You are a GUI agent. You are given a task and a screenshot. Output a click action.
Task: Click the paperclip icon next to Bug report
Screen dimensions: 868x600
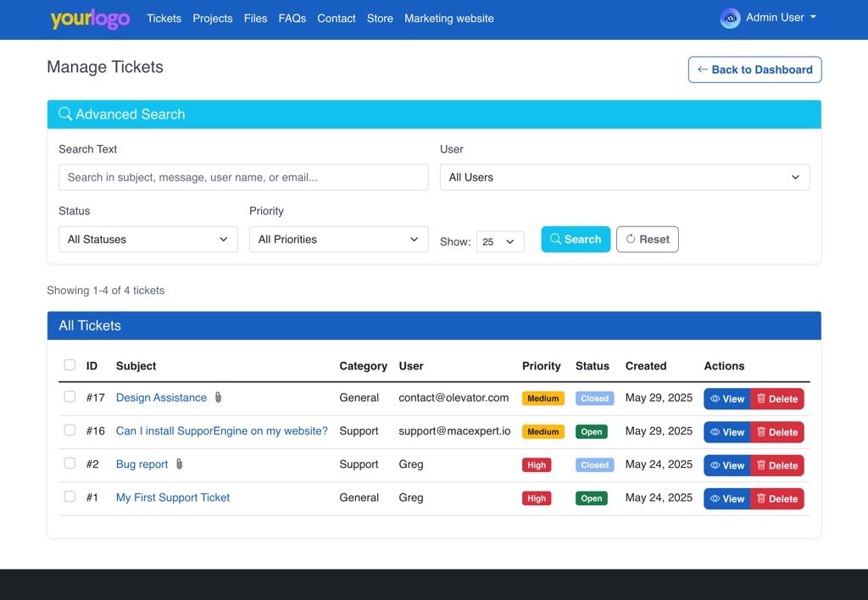click(x=178, y=464)
